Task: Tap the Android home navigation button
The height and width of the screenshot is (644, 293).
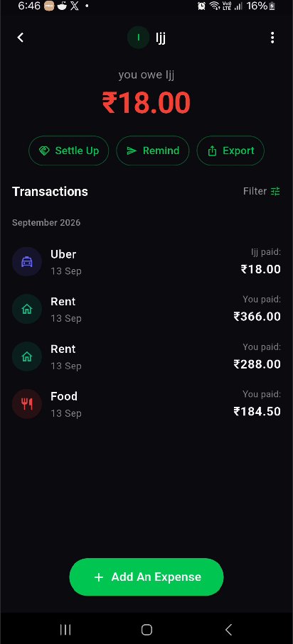Action: (146, 629)
